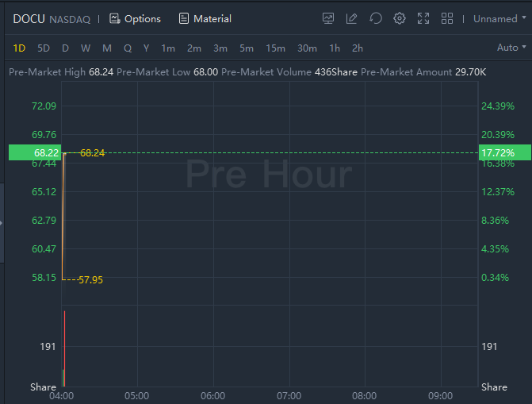Open the Auto scale dropdown
The image size is (532, 404).
[x=511, y=48]
